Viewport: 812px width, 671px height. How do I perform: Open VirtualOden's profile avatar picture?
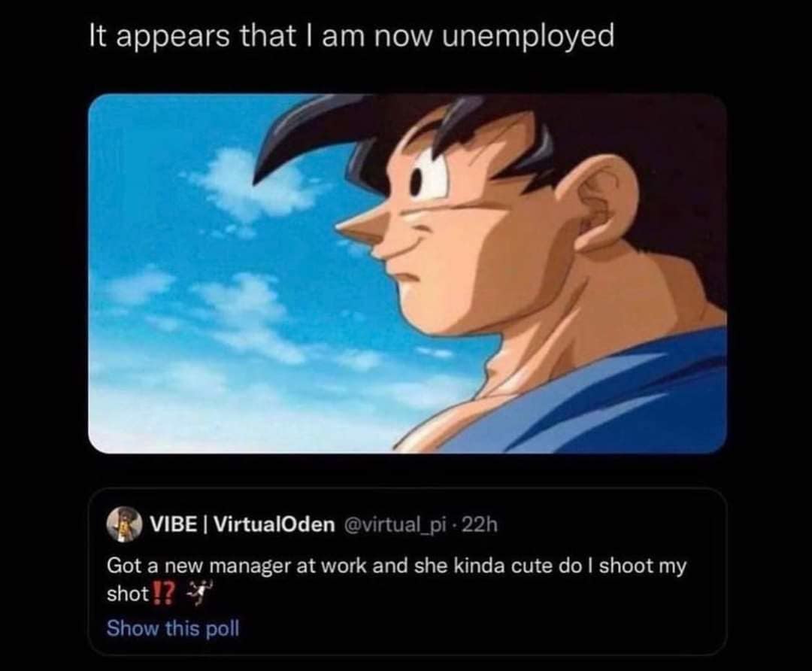coord(124,524)
